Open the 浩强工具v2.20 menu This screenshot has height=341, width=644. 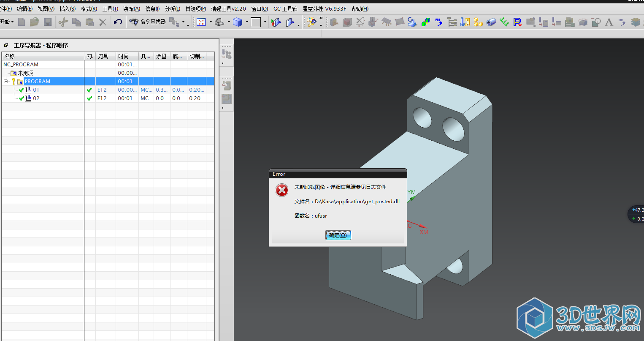pyautogui.click(x=228, y=9)
